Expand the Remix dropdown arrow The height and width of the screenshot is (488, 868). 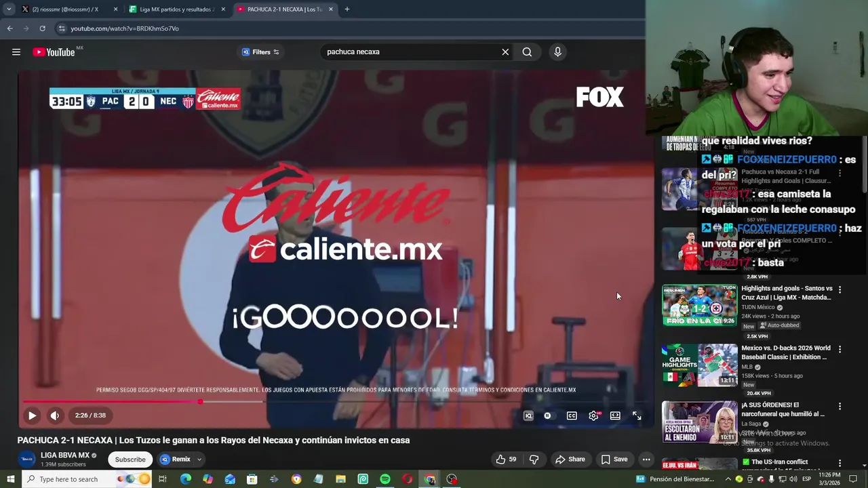pyautogui.click(x=199, y=459)
